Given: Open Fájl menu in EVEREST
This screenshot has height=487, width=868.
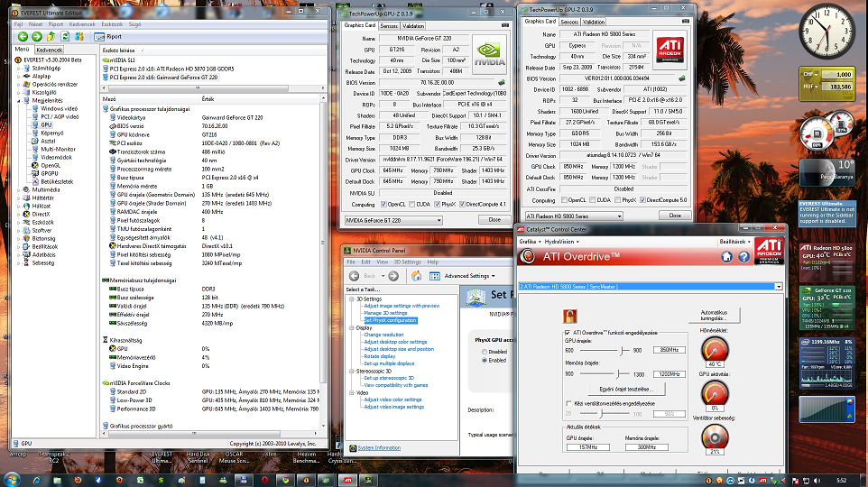Looking at the screenshot, I should (18, 24).
